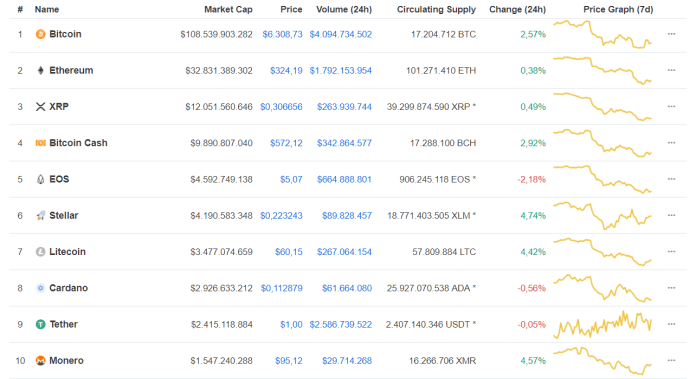Click Ethereum price $324,19
Image resolution: width=696 pixels, height=379 pixels.
[286, 71]
